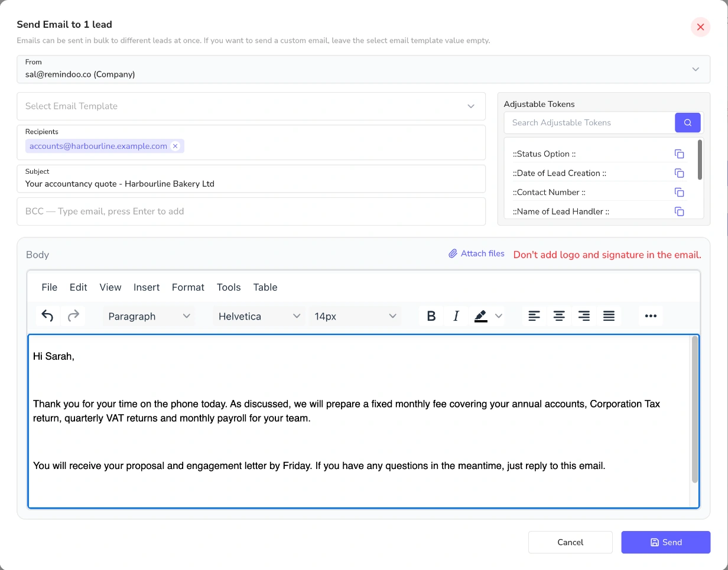Toggle bold formatting
728x570 pixels.
coord(431,316)
